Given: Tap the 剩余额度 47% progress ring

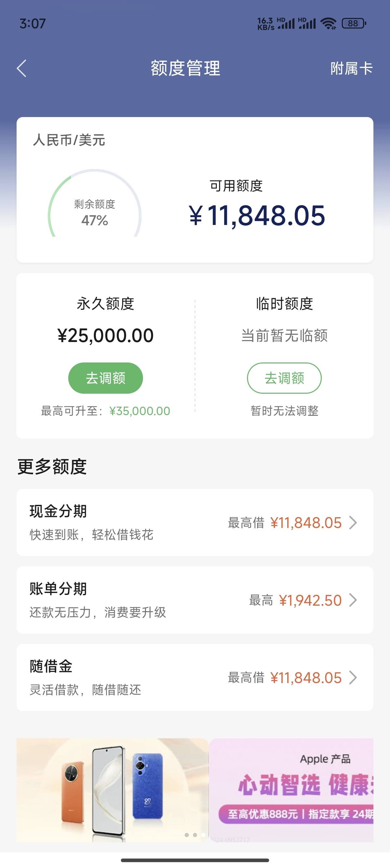Looking at the screenshot, I should pos(95,203).
